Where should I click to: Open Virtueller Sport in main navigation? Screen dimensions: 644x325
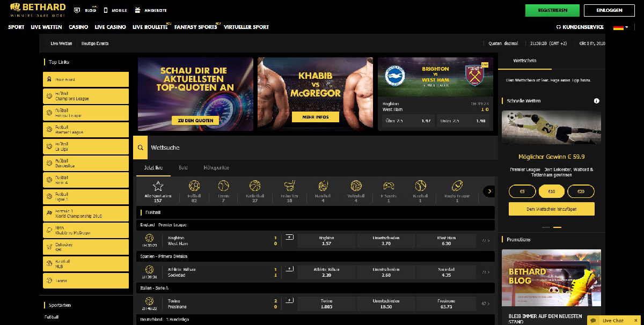click(x=246, y=27)
